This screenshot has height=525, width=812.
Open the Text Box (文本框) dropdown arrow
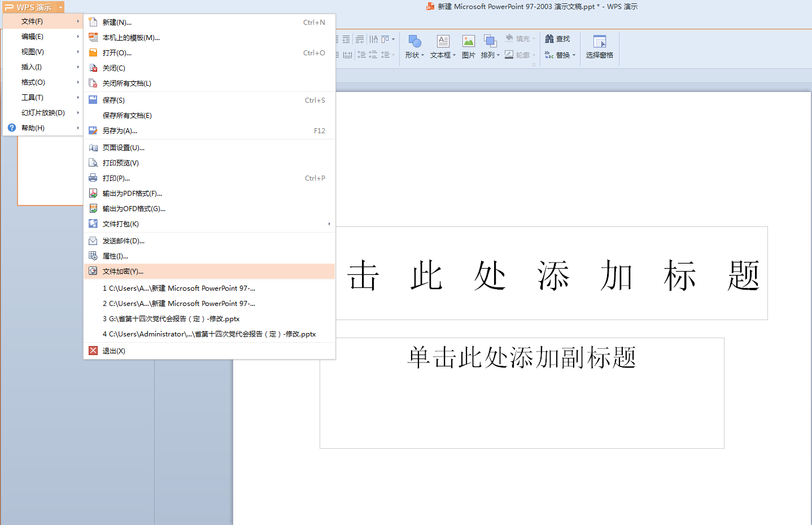(x=454, y=55)
